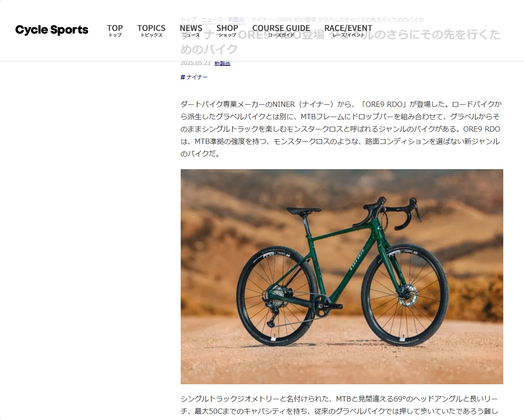Go to the NEWS section

click(x=191, y=30)
